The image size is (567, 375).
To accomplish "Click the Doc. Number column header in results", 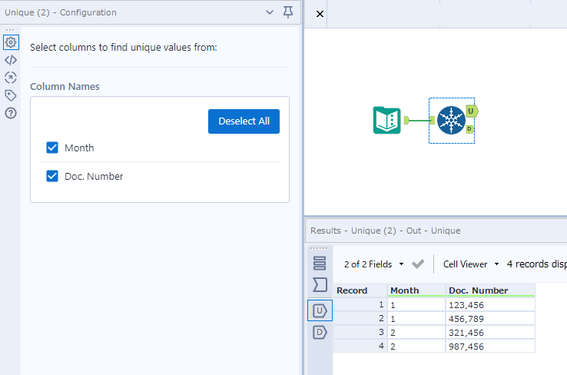I will tap(490, 291).
